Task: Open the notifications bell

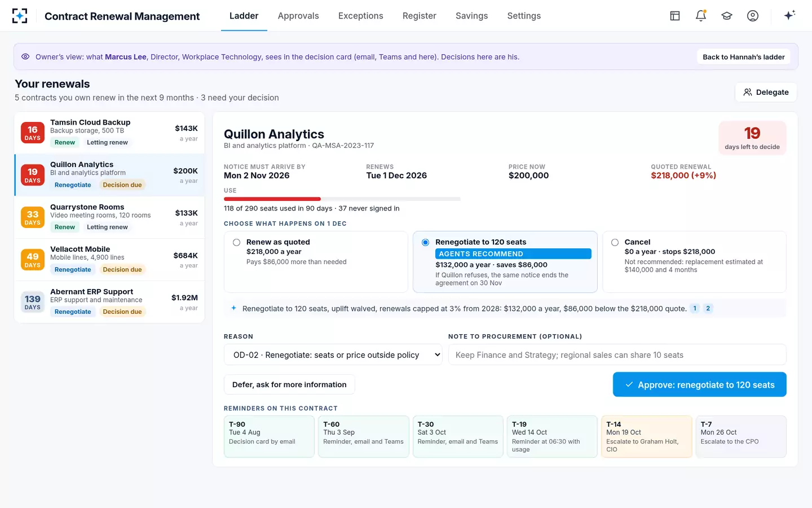Action: 701,16
